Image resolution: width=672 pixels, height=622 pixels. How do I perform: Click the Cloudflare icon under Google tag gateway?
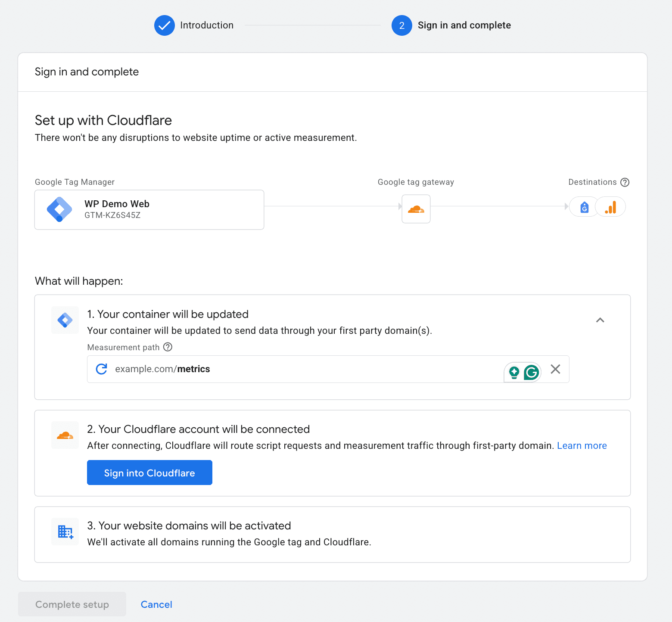416,209
